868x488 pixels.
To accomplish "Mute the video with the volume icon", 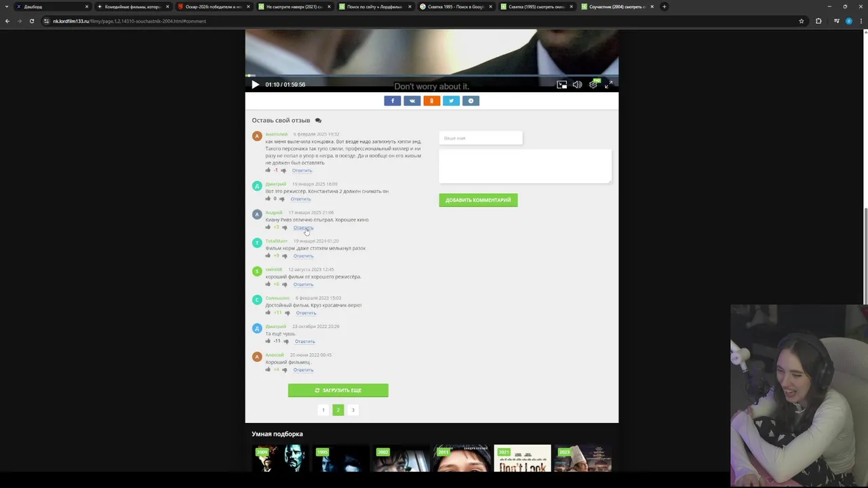I will pyautogui.click(x=577, y=85).
